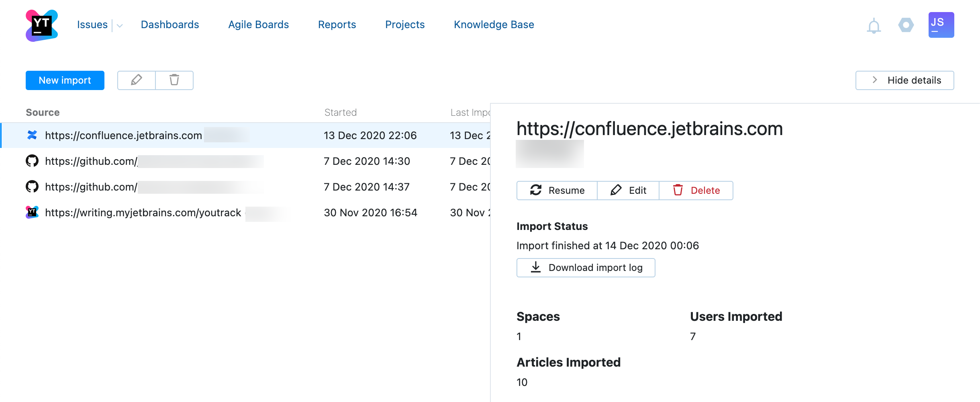Click the GitHub icon for 14:37 import

[32, 187]
